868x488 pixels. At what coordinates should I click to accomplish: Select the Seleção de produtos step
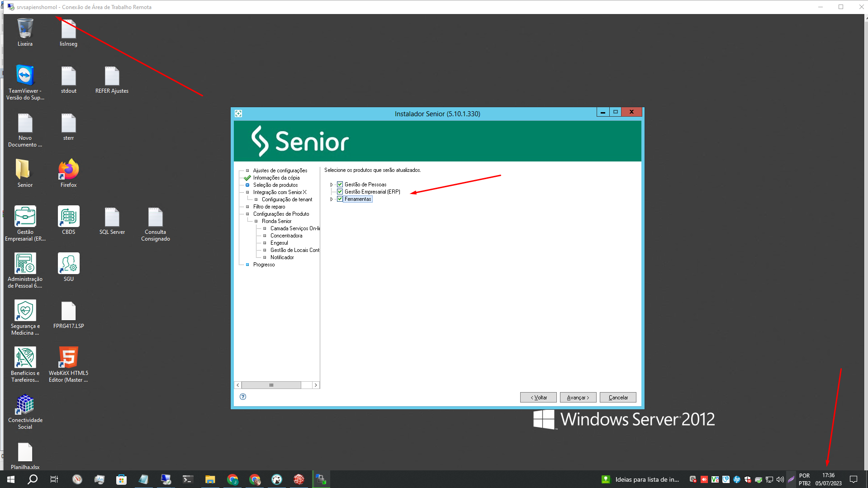click(x=275, y=185)
